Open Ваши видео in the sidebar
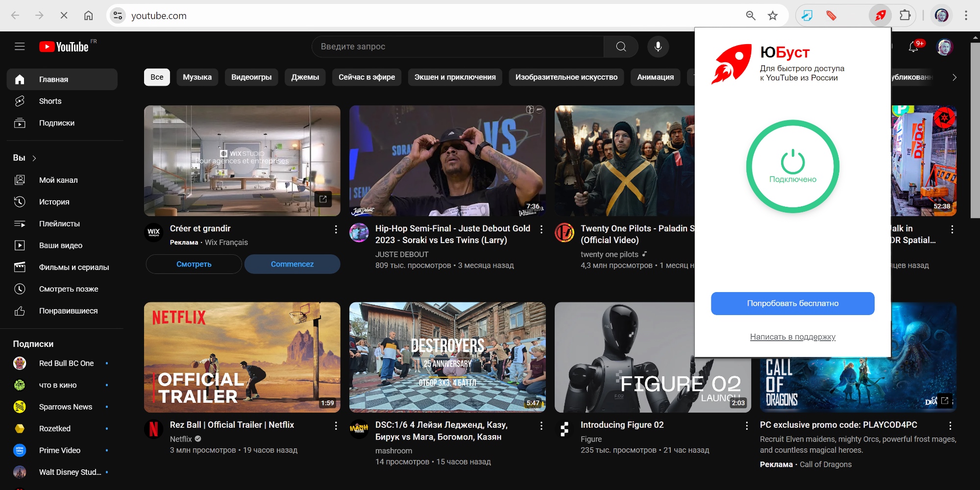Image resolution: width=980 pixels, height=490 pixels. pos(62,245)
